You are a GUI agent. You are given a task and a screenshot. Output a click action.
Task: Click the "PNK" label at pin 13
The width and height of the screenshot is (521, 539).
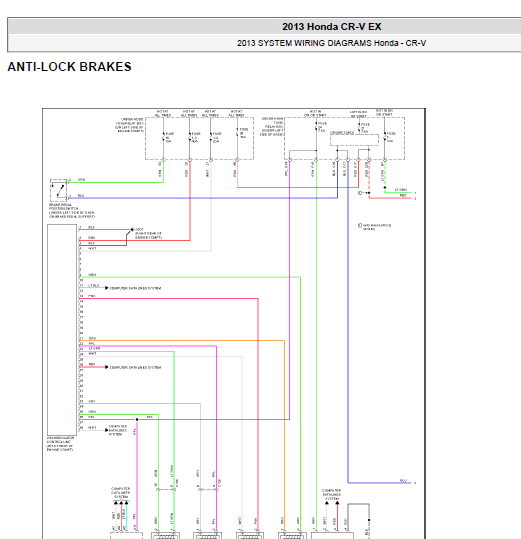pyautogui.click(x=92, y=296)
